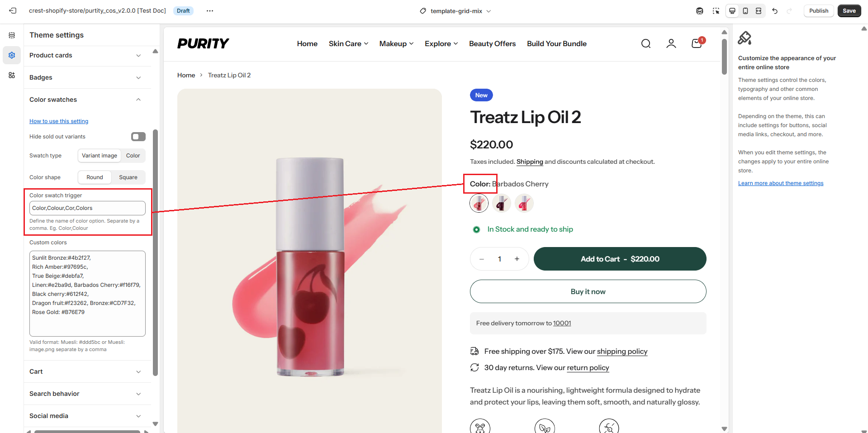The height and width of the screenshot is (433, 868).
Task: Click the exit editor icon
Action: pyautogui.click(x=13, y=11)
